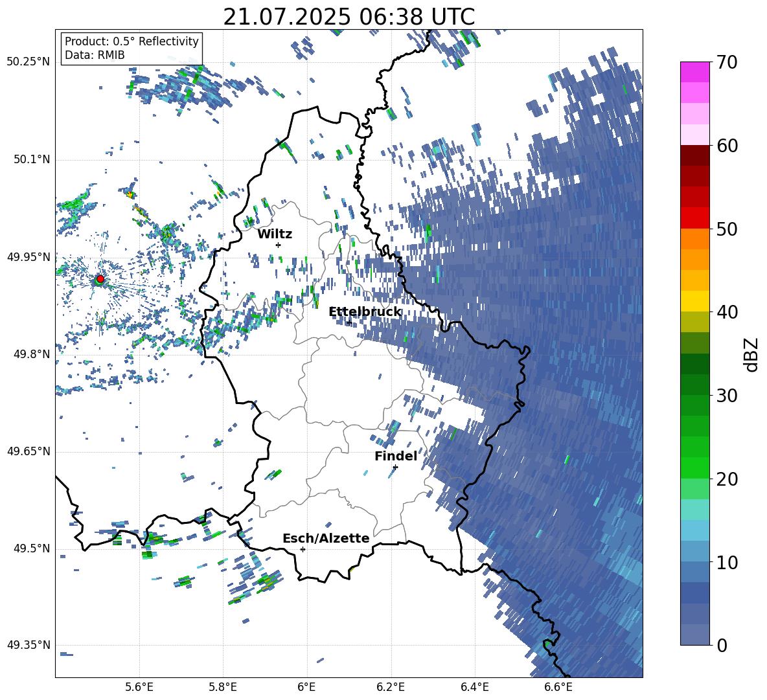767x700 pixels.
Task: Click the latitude label 49.8°N
Action: pyautogui.click(x=31, y=354)
